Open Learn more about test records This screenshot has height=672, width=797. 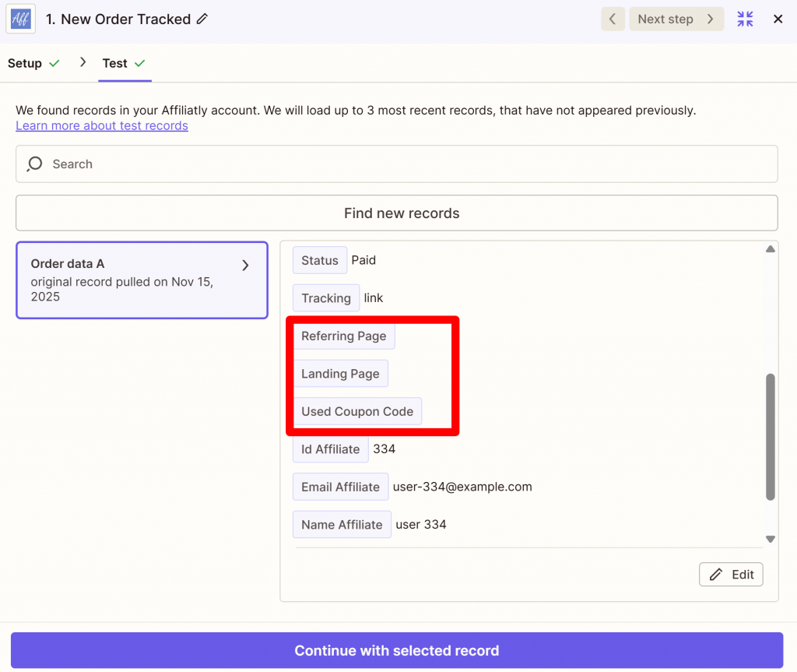tap(102, 125)
